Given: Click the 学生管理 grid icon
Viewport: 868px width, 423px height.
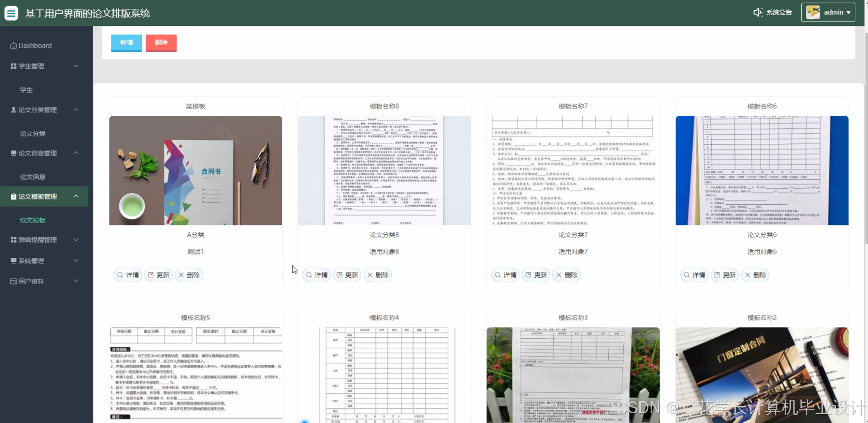Looking at the screenshot, I should [x=14, y=66].
